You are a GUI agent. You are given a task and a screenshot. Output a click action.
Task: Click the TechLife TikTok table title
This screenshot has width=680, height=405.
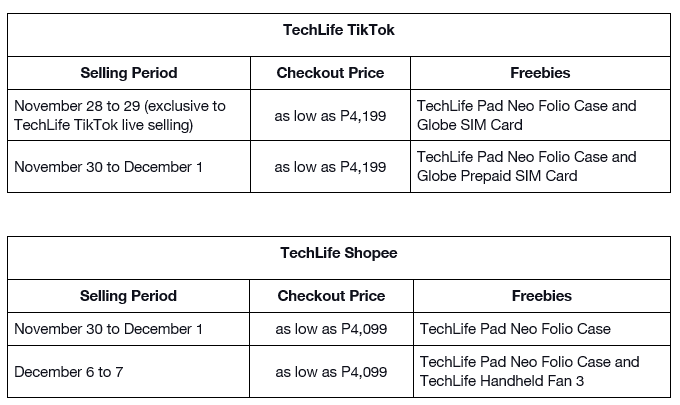coord(339,30)
